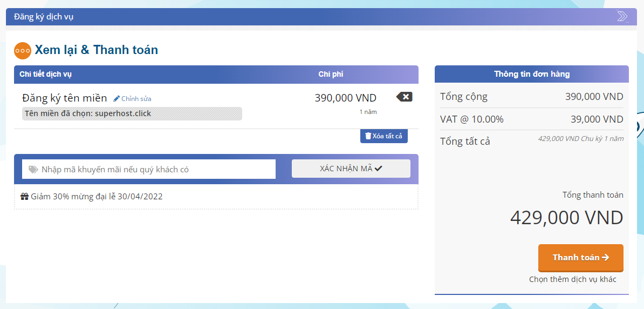Select the Giảm 30% promotion offer
Screen dimensions: 644x309
coord(97,197)
